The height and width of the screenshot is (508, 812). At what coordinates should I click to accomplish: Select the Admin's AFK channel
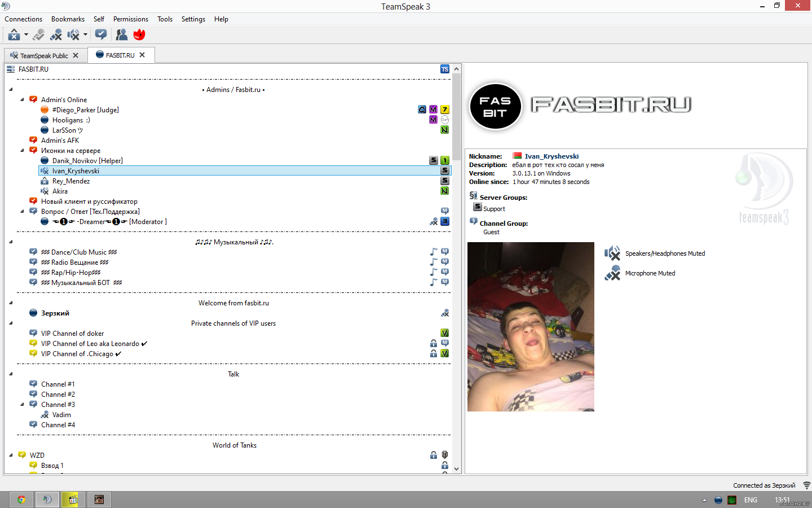pos(60,141)
